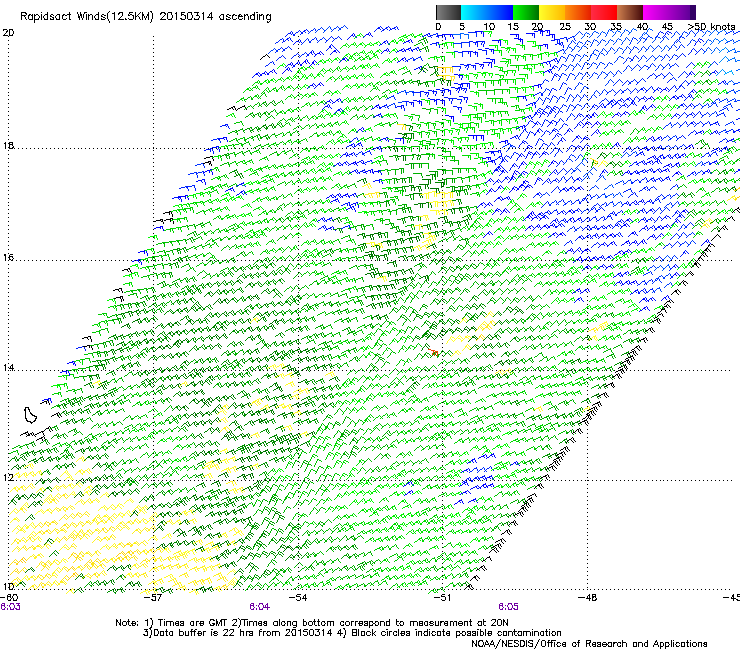740x650 pixels.
Task: Click the latitude label '16' on left axis
Action: pos(8,257)
